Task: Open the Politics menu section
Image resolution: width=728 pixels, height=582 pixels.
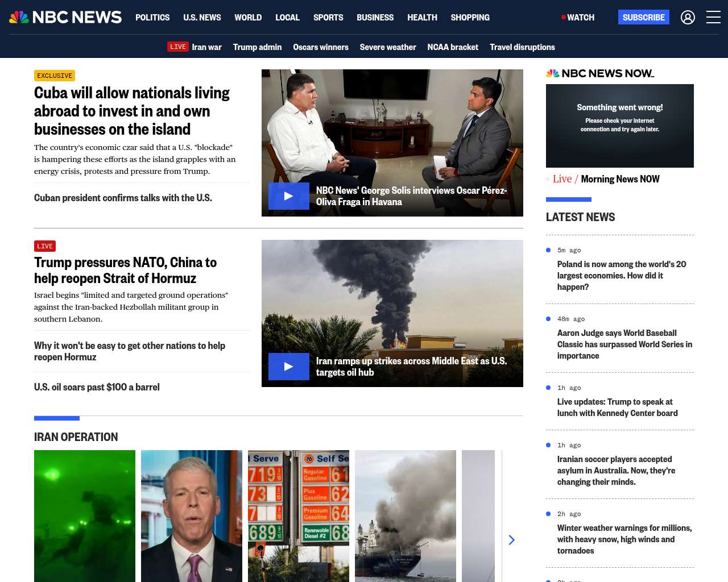Action: click(152, 18)
